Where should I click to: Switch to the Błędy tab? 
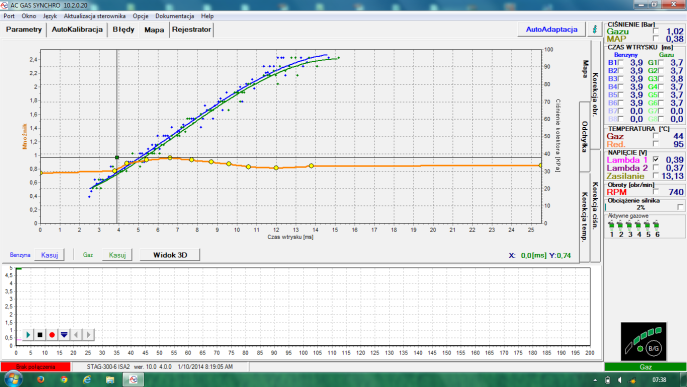coord(123,29)
